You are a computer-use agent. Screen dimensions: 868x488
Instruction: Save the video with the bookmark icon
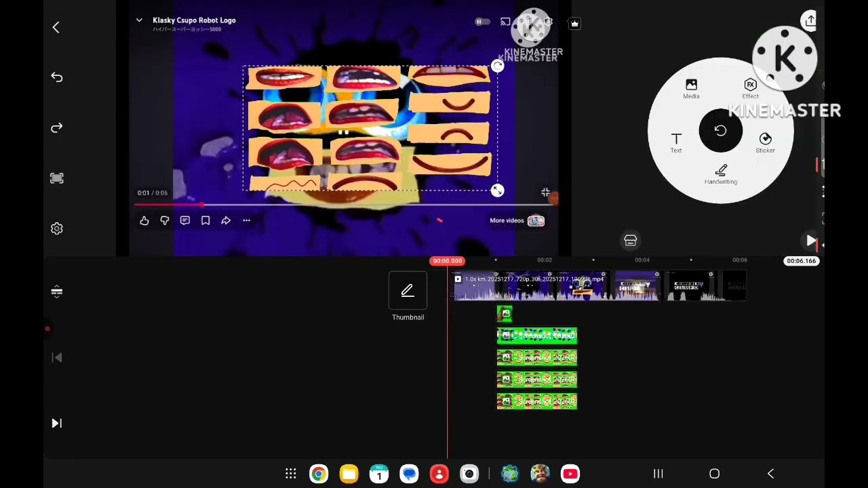tap(205, 220)
